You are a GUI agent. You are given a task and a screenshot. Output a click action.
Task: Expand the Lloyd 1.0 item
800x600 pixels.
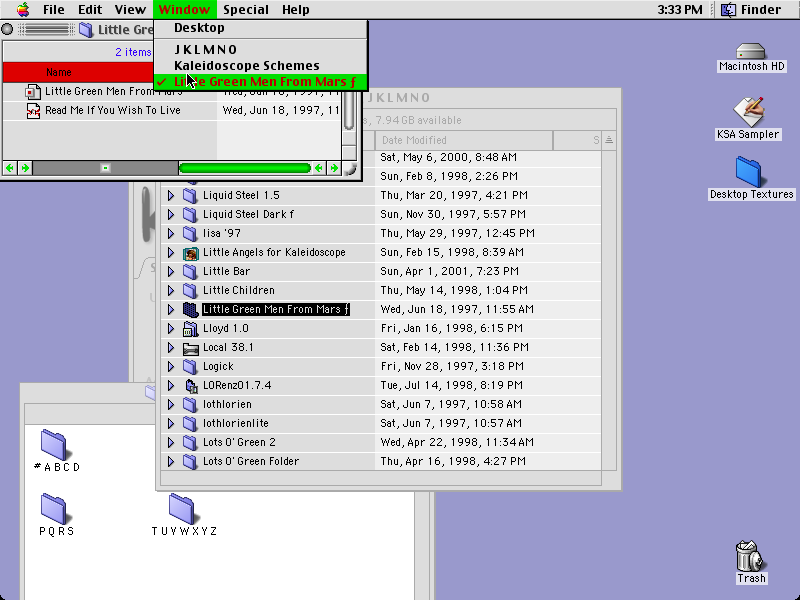tap(171, 329)
